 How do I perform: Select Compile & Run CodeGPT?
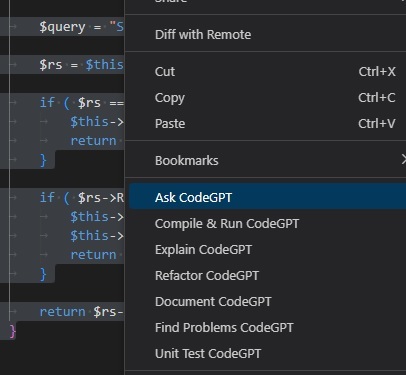[267, 224]
